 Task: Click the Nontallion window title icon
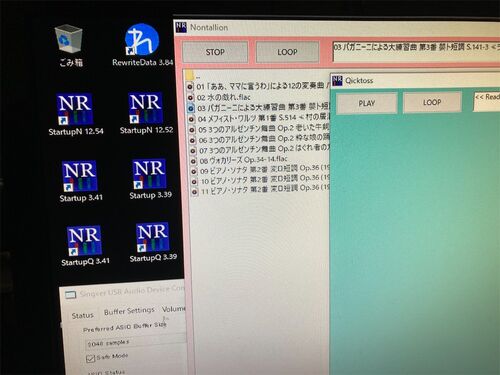tap(181, 27)
